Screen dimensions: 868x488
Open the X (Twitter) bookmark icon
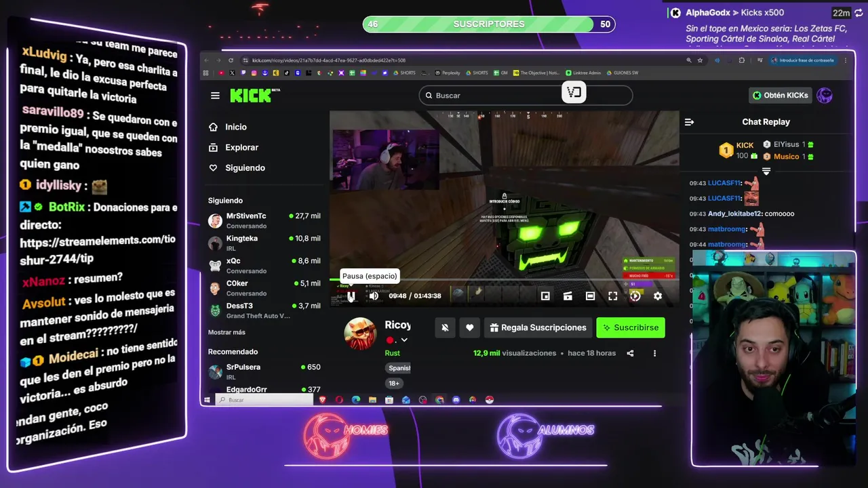click(x=232, y=73)
